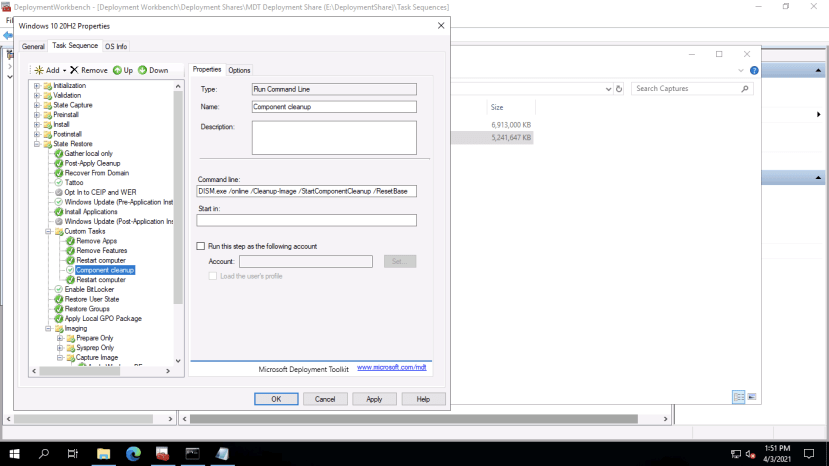Open File Explorer from the taskbar
Screen dimensions: 829x466
(x=103, y=453)
